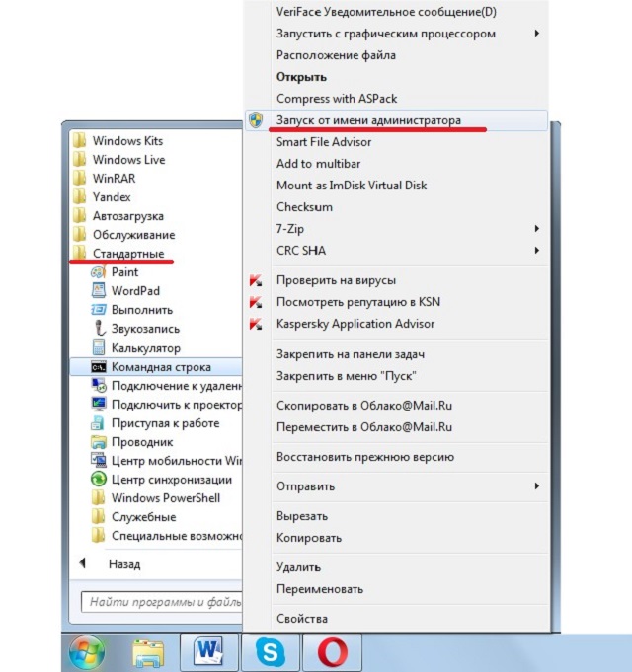The width and height of the screenshot is (632, 672).
Task: Click the WordPad document icon
Action: click(x=98, y=290)
